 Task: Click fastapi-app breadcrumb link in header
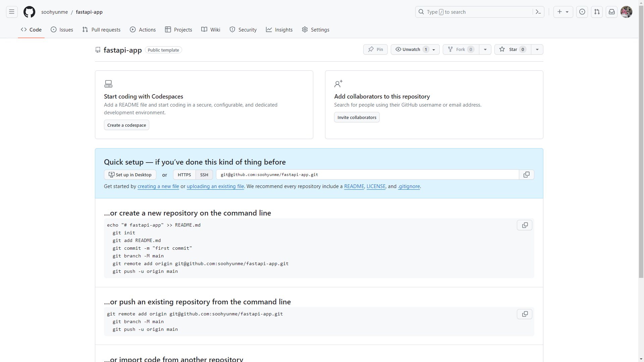tap(89, 12)
